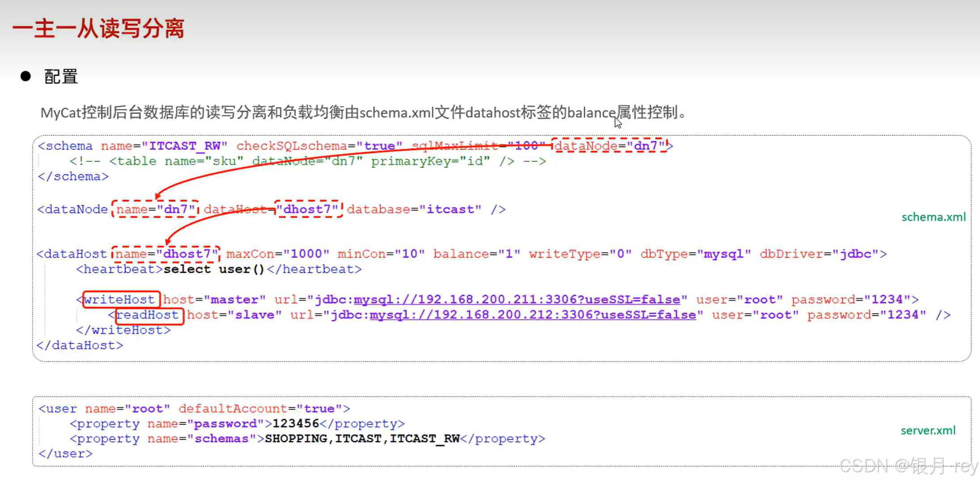Click writeType="0" attribute

coord(580,254)
